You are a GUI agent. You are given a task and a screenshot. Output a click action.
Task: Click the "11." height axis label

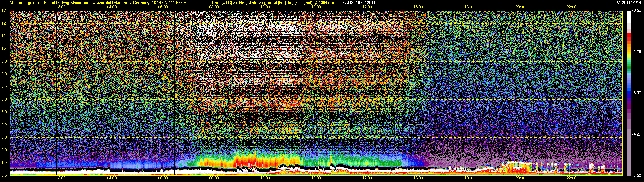(4, 36)
